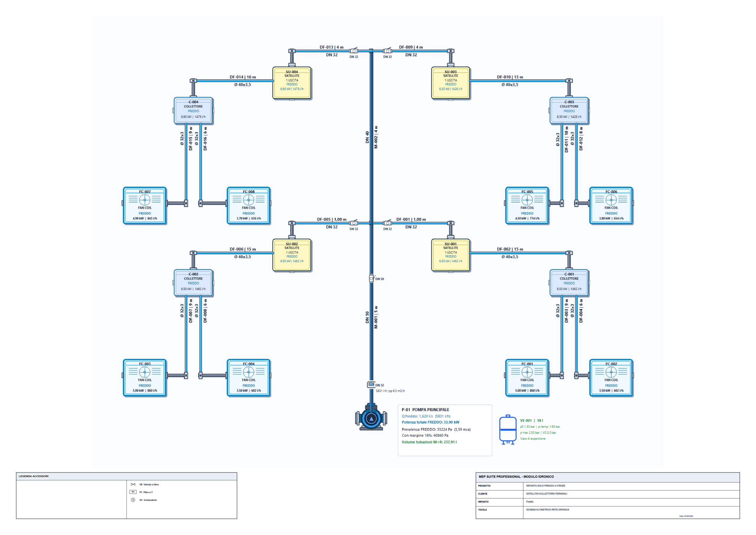Image resolution: width=756 pixels, height=535 pixels.
Task: Select the C-004 collettore block
Action: [193, 111]
